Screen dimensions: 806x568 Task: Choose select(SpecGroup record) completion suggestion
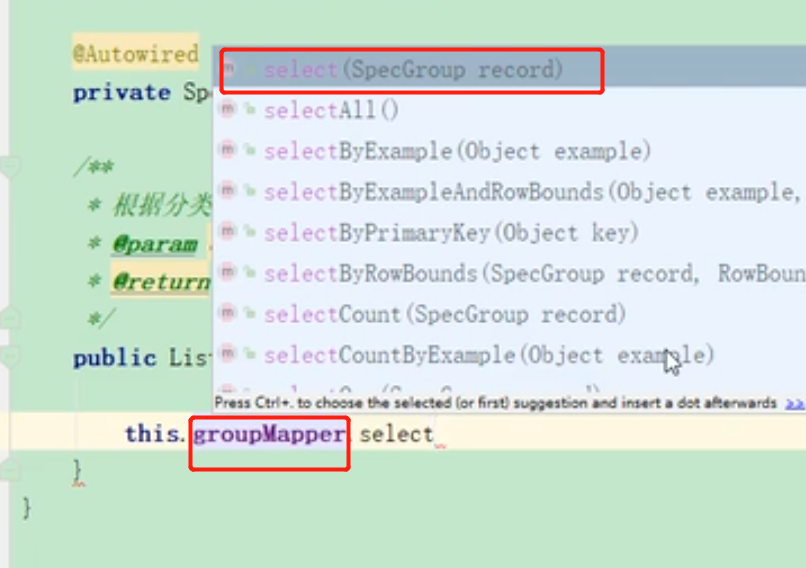(x=509, y=69)
